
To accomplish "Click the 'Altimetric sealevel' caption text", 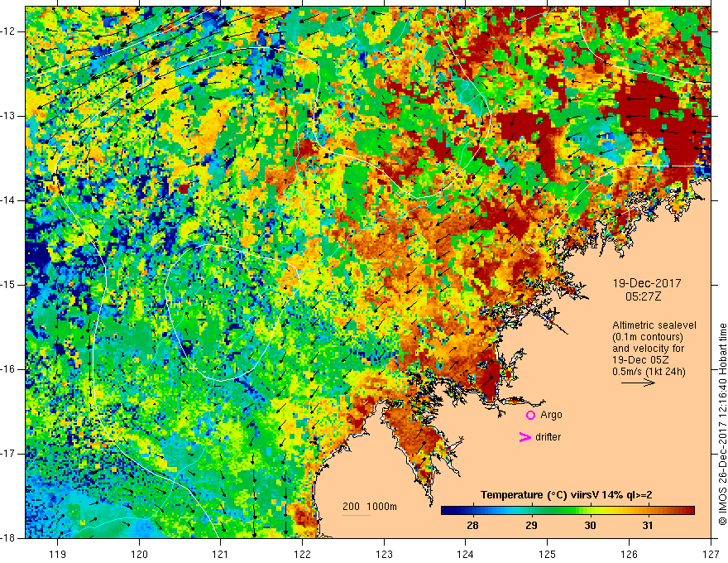I will tap(654, 325).
